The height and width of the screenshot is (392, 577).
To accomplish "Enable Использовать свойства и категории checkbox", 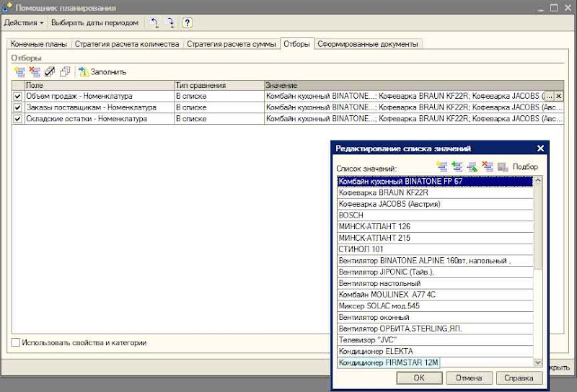I will [16, 343].
